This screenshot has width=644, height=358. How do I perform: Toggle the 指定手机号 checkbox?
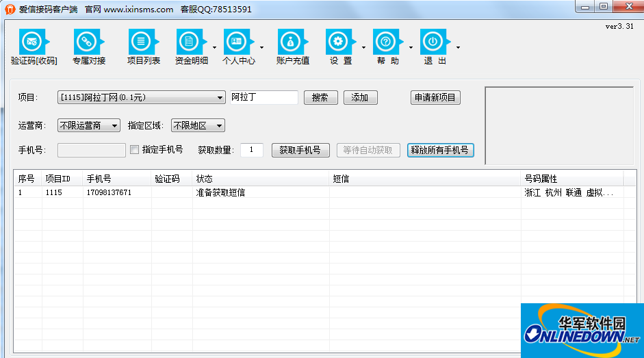pos(134,150)
